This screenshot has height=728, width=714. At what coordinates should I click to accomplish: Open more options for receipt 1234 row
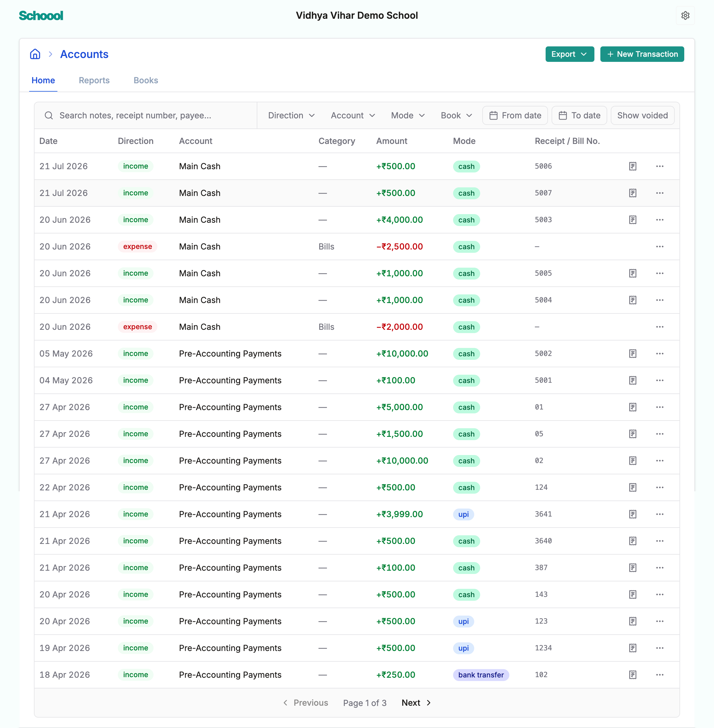(x=660, y=648)
